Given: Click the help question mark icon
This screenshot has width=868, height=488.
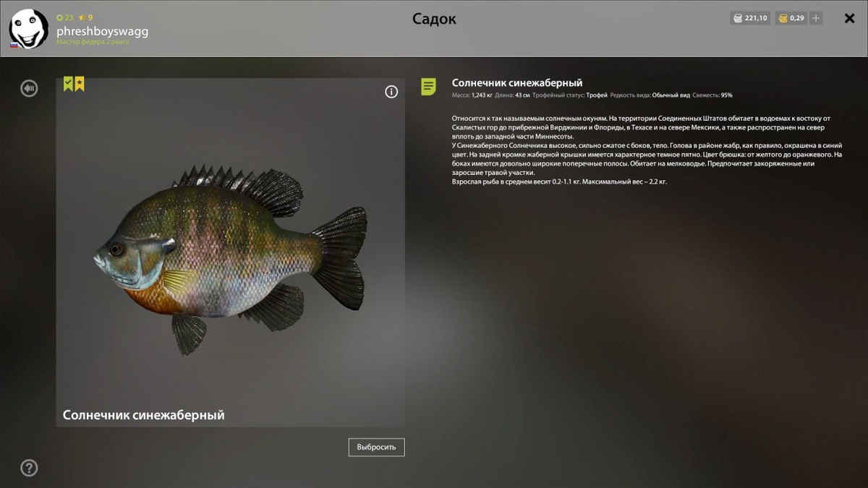Looking at the screenshot, I should tap(29, 468).
